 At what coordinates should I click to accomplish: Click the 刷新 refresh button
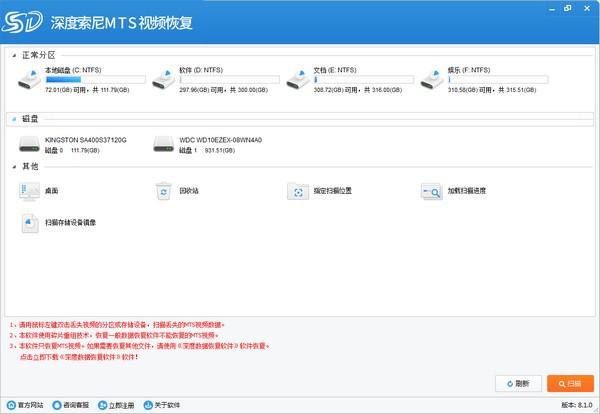518,382
